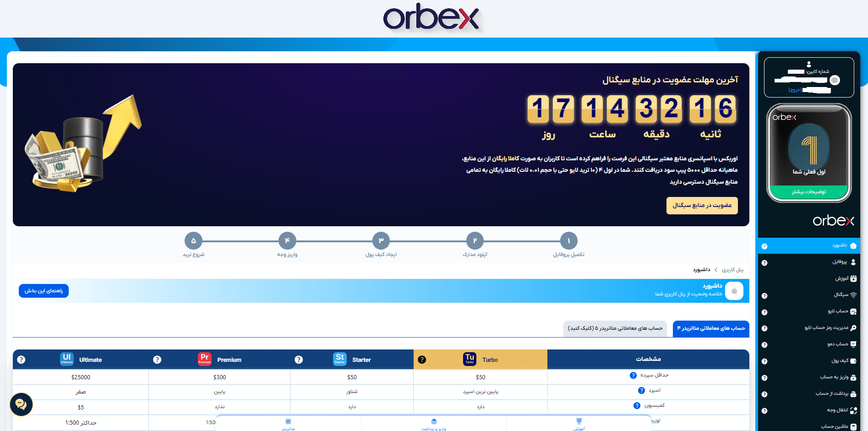Click info icon next to حداقل سپرده row
This screenshot has height=431, width=868.
coord(633,376)
